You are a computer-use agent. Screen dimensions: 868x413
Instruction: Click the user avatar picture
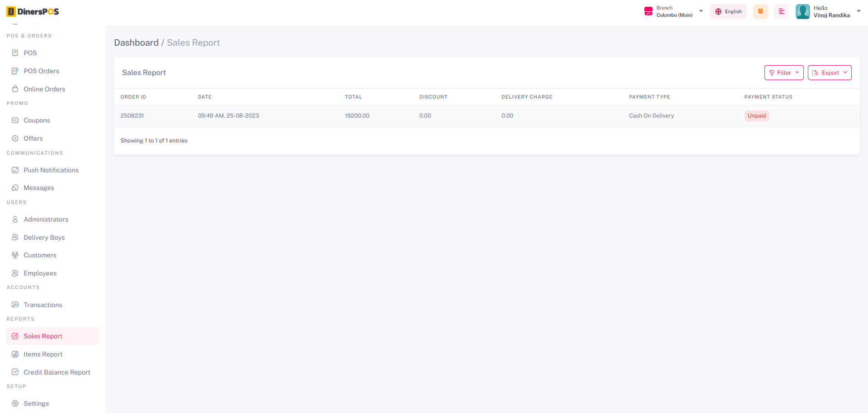click(802, 12)
